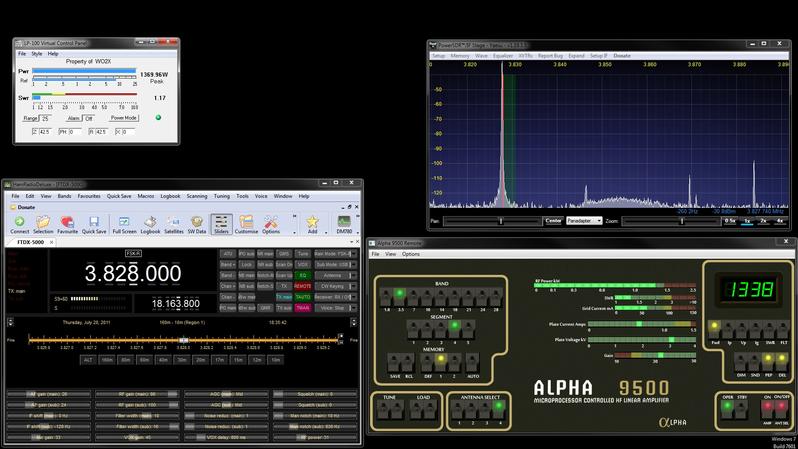Open the Main Mode dropdown
798x449 pixels.
(x=334, y=254)
